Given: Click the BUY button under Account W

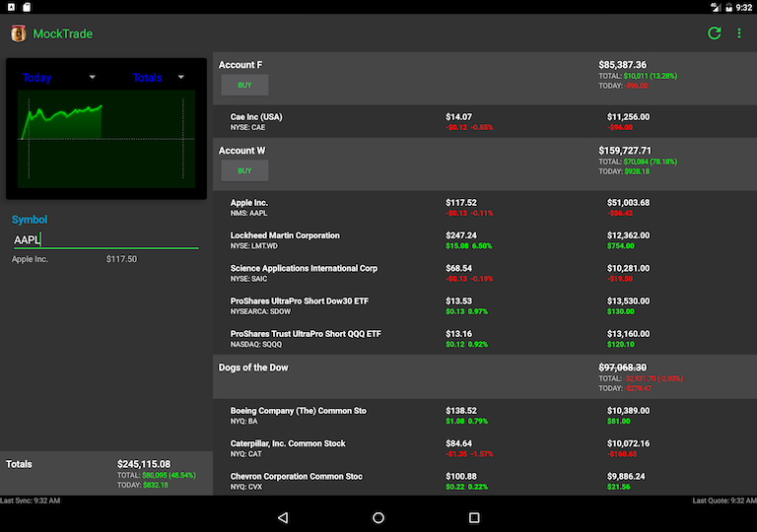Looking at the screenshot, I should [244, 170].
